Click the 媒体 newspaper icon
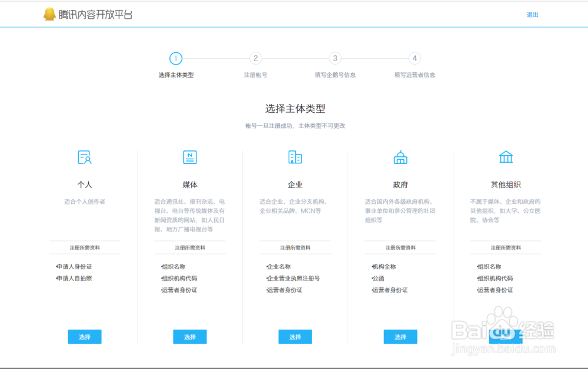Screen dimensions: 588x369 [x=190, y=157]
